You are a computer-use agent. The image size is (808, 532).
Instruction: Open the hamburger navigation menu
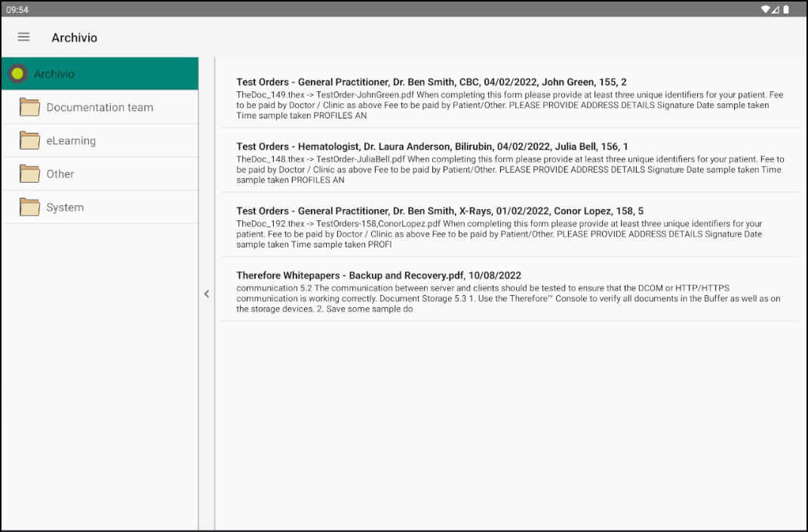click(x=23, y=37)
